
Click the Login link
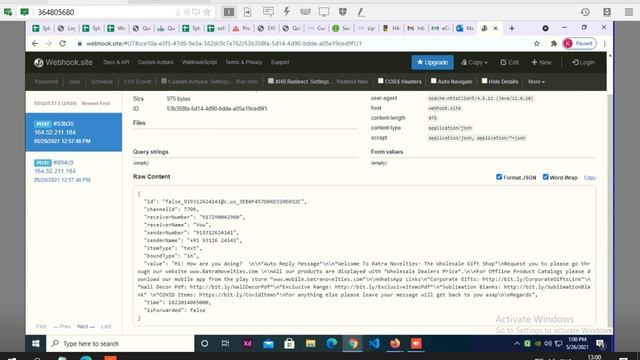point(583,62)
